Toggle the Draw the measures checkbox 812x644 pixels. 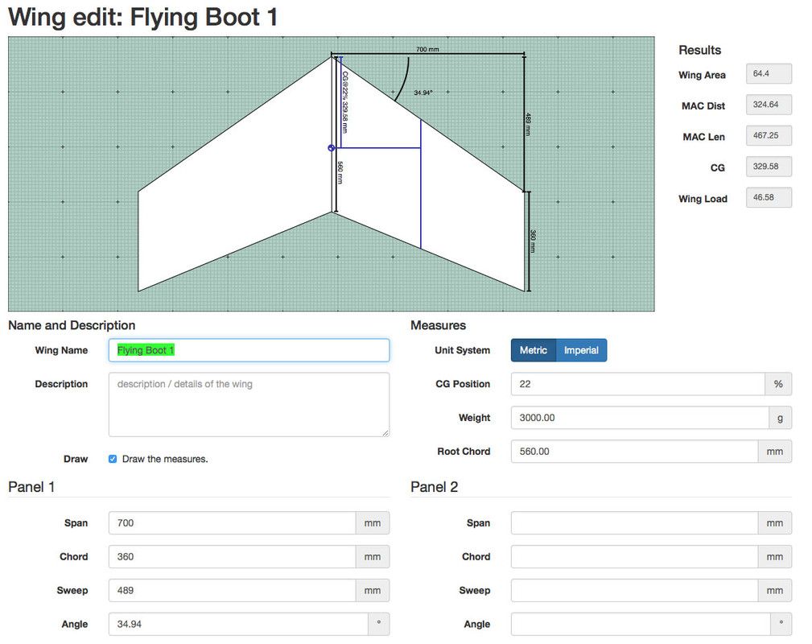(x=113, y=459)
